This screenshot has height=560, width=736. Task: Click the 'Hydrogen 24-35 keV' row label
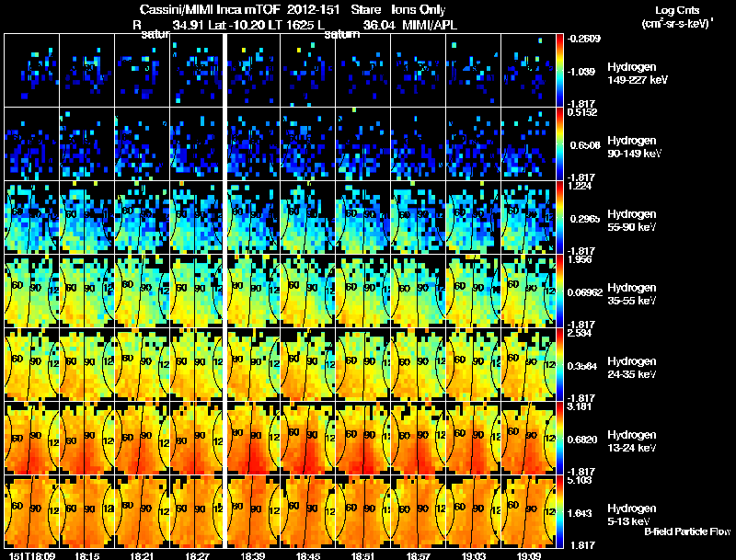coord(632,368)
